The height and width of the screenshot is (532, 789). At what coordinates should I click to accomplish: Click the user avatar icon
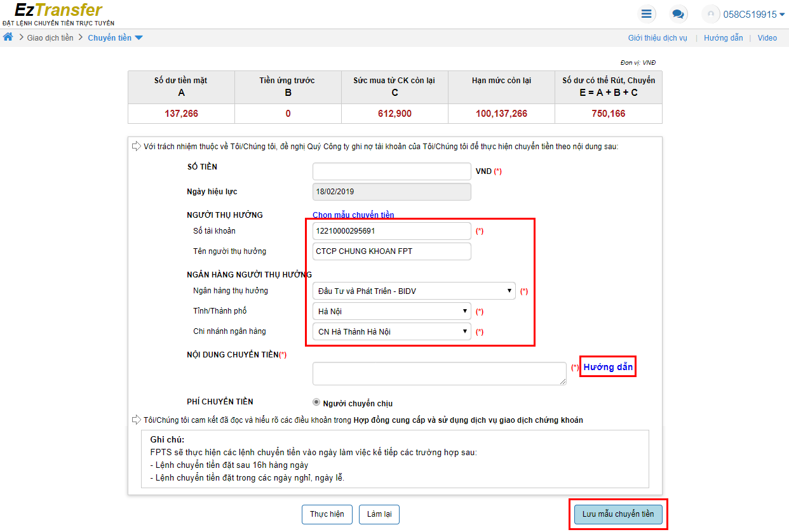click(711, 14)
